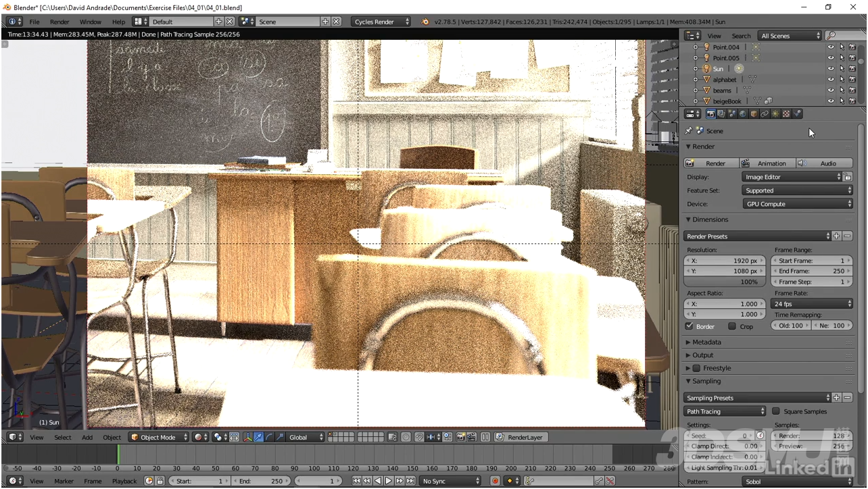
Task: Jump to the last frame of timeline
Action: pyautogui.click(x=410, y=481)
